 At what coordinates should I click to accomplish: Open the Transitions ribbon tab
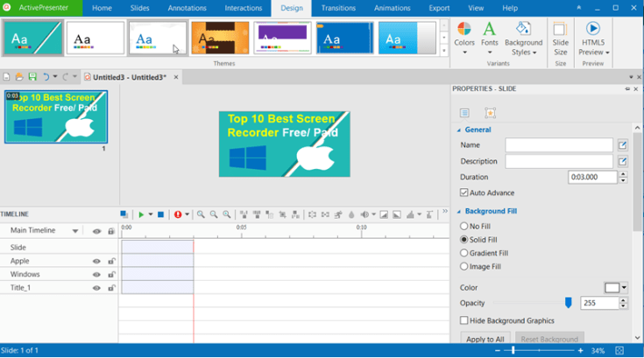pos(338,8)
